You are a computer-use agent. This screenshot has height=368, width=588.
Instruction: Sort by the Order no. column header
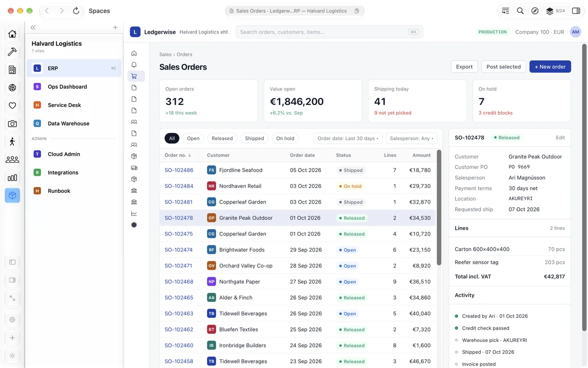pos(178,155)
